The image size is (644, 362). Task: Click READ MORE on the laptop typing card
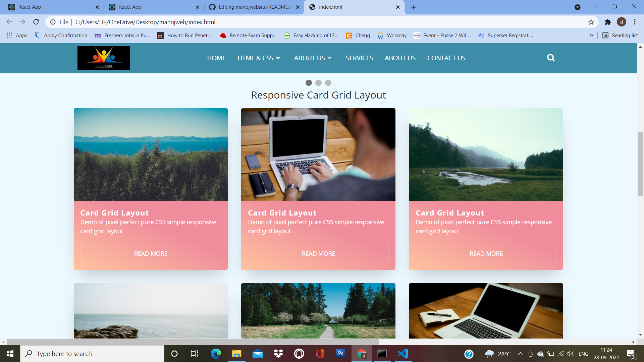(318, 254)
